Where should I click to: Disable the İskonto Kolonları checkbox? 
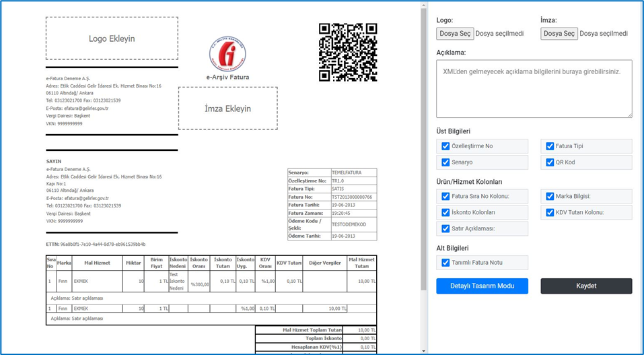pos(445,213)
